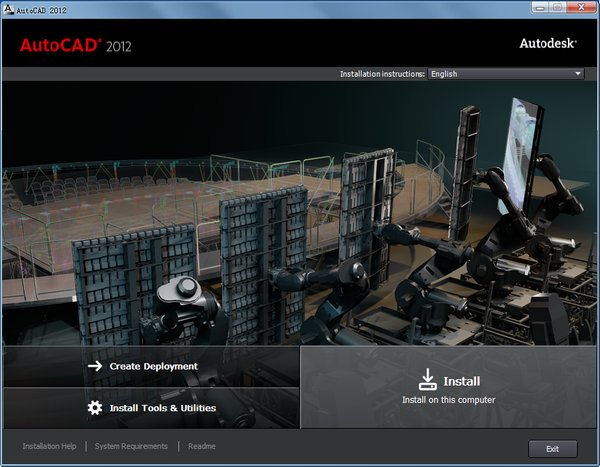Click the Autodesk brand logo
The width and height of the screenshot is (600, 467).
coord(548,44)
